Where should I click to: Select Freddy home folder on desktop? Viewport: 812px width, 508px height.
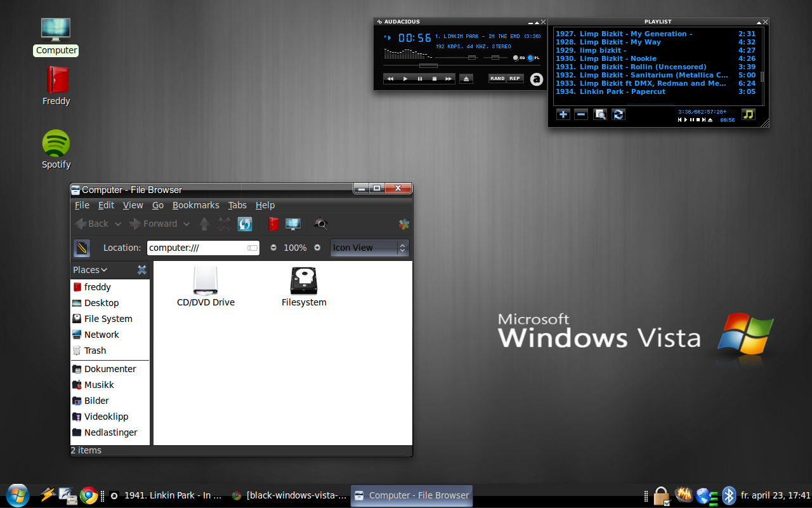coord(56,86)
